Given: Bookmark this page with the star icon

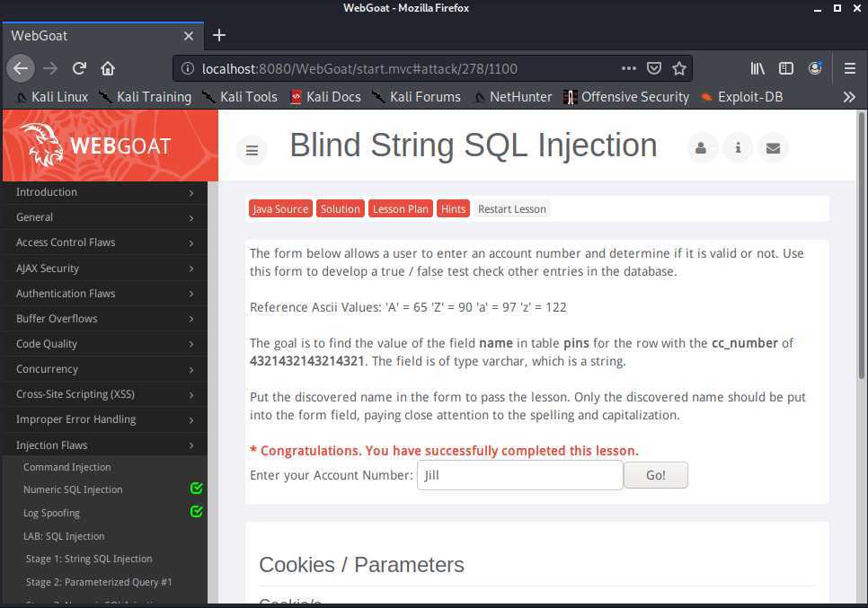Looking at the screenshot, I should (678, 68).
